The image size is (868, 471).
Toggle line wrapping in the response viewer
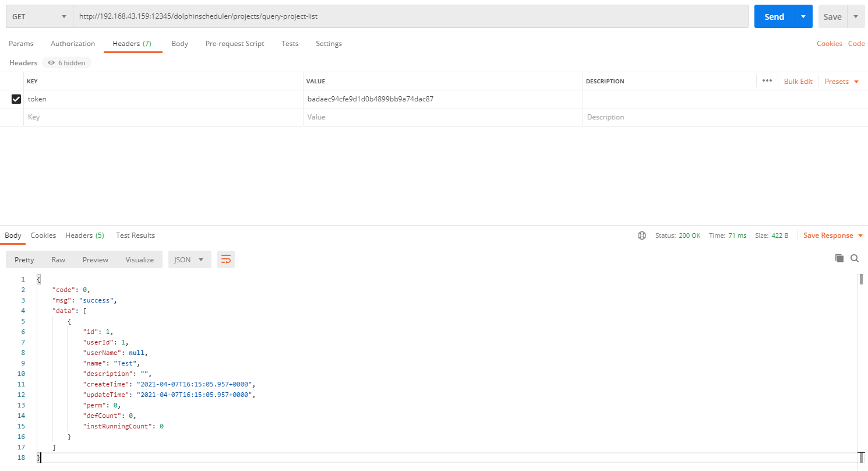pyautogui.click(x=226, y=259)
